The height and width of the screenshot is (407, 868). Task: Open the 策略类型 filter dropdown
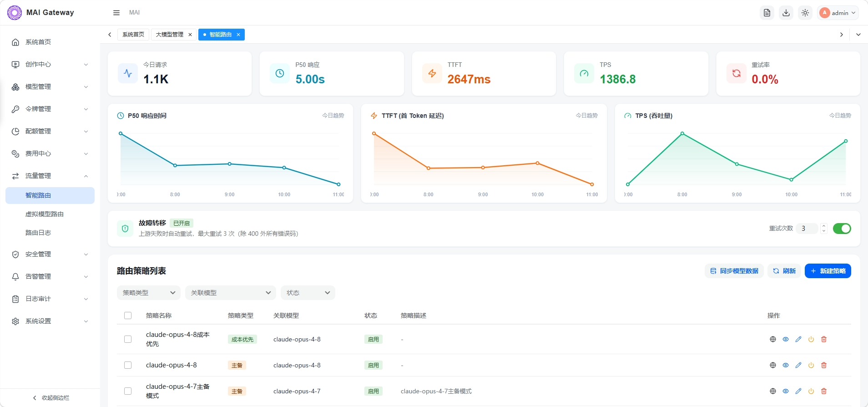(x=149, y=293)
